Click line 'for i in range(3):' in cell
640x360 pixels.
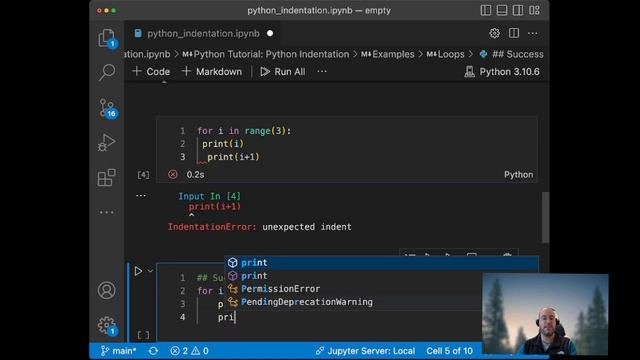click(x=244, y=131)
